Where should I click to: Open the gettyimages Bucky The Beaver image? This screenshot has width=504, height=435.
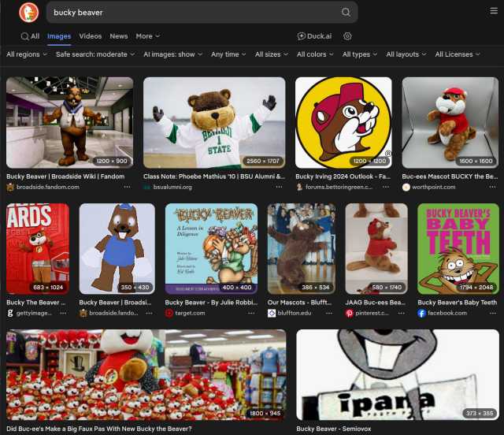38,249
